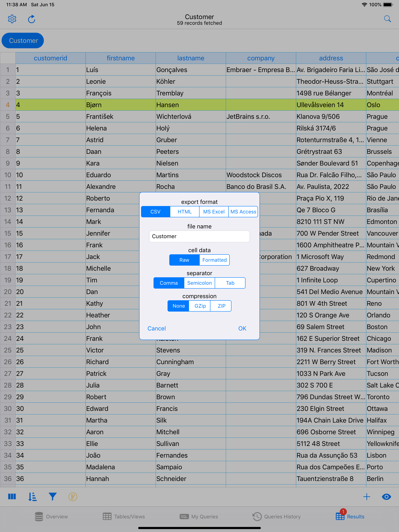Screen dimensions: 399x532
Task: Tap the refresh records icon
Action: 32,19
